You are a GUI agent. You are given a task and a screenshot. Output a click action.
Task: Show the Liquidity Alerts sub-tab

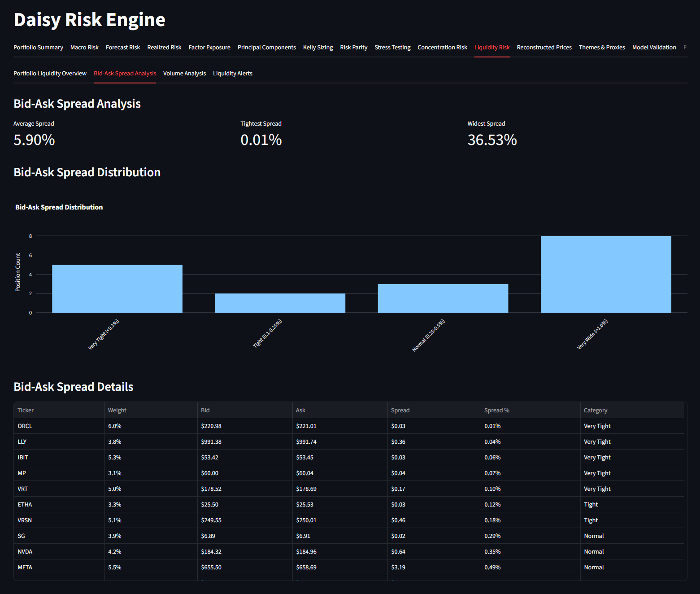click(232, 73)
